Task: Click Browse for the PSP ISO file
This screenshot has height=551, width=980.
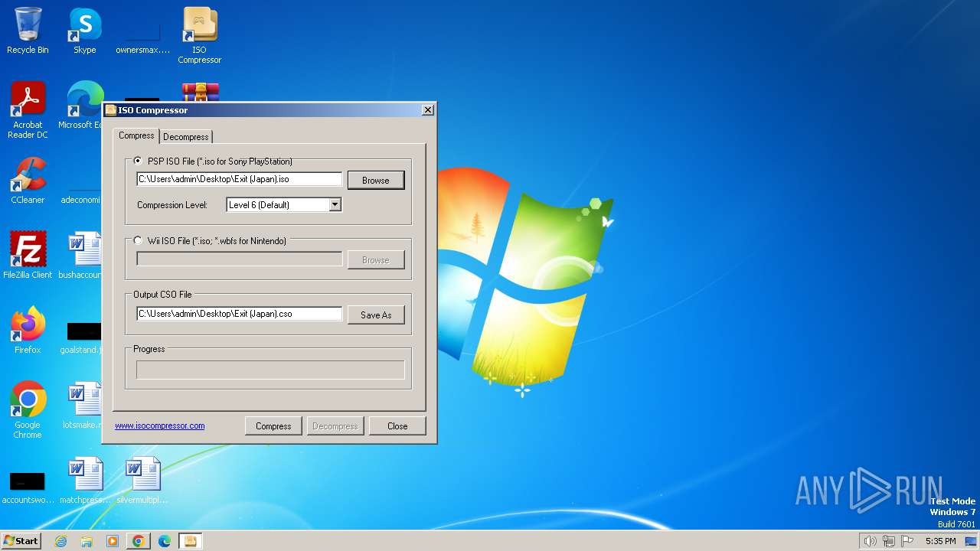Action: [x=376, y=180]
